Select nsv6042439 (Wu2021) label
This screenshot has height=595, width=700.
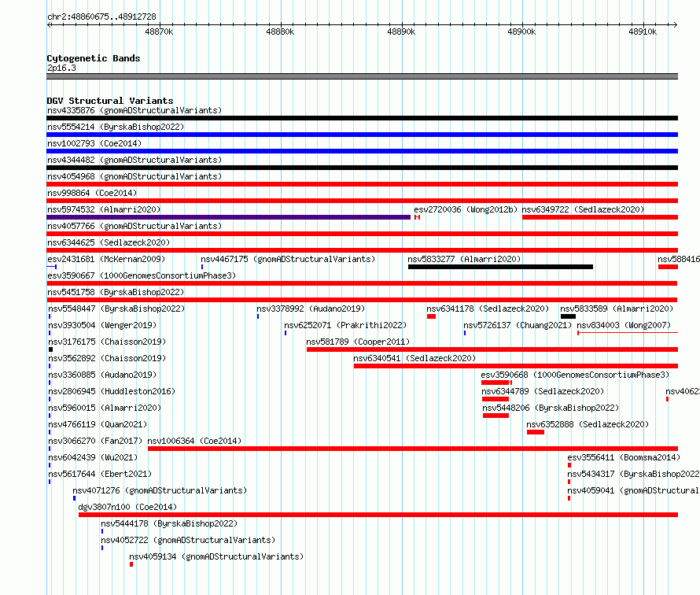(93, 457)
